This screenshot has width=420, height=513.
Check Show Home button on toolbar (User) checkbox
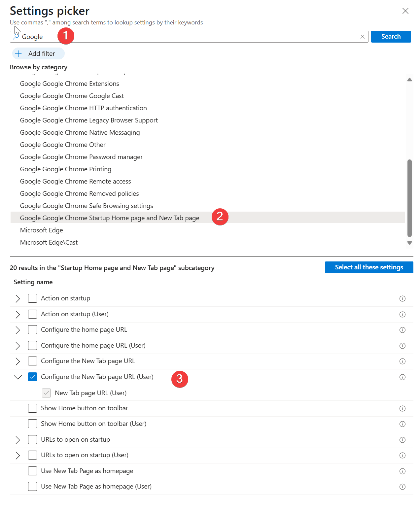click(x=32, y=424)
